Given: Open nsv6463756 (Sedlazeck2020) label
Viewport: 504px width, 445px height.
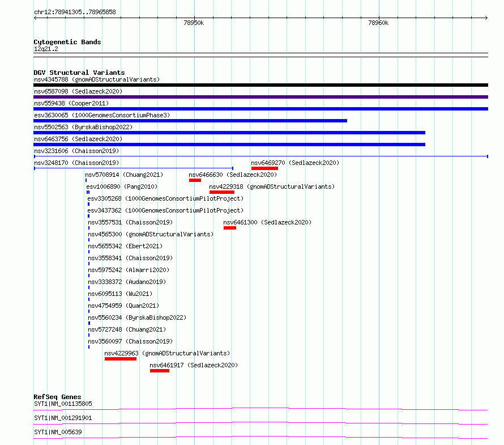Looking at the screenshot, I should tap(78, 139).
